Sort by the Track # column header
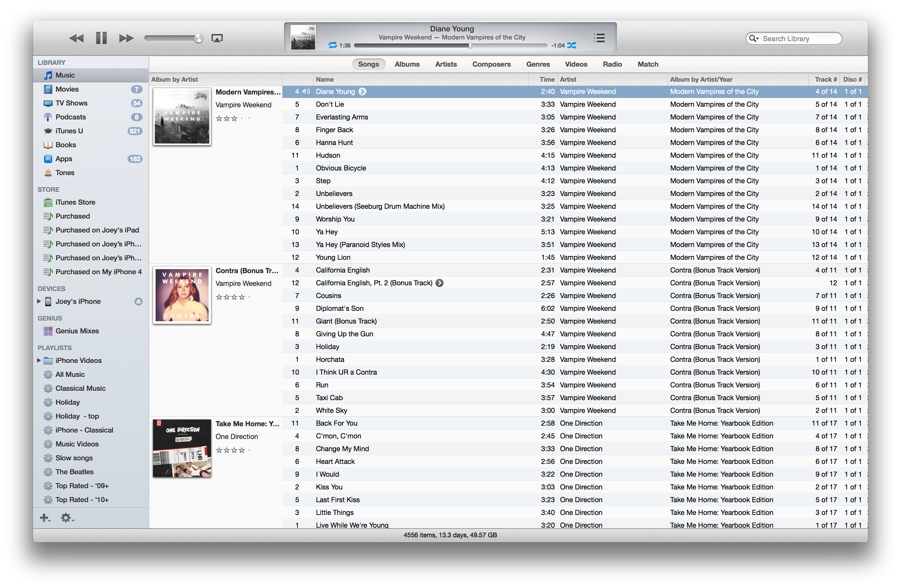Image resolution: width=901 pixels, height=588 pixels. (x=824, y=79)
